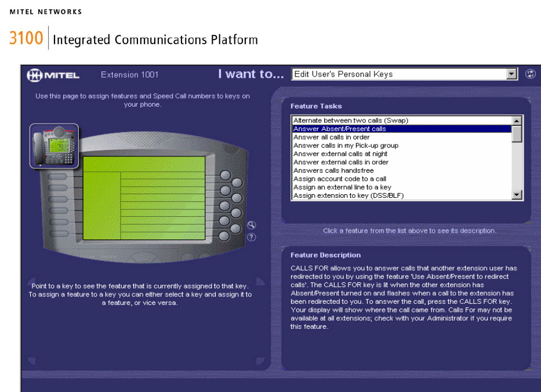Click the Feature Tasks scrollbar up arrow

pyautogui.click(x=517, y=121)
